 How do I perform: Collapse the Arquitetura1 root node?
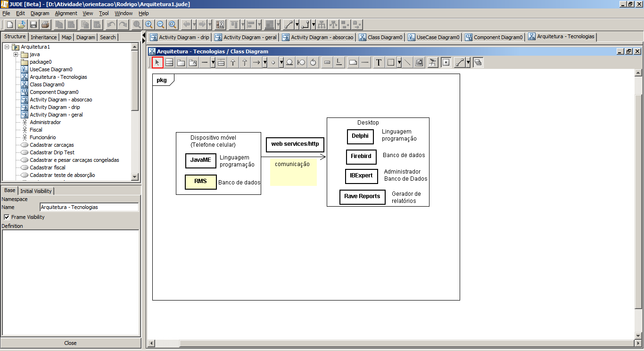tap(7, 47)
